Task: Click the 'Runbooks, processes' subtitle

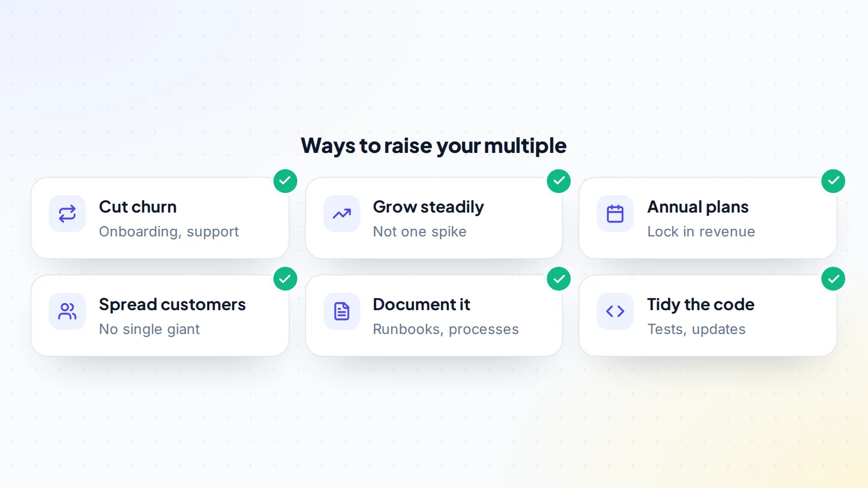Action: [446, 330]
